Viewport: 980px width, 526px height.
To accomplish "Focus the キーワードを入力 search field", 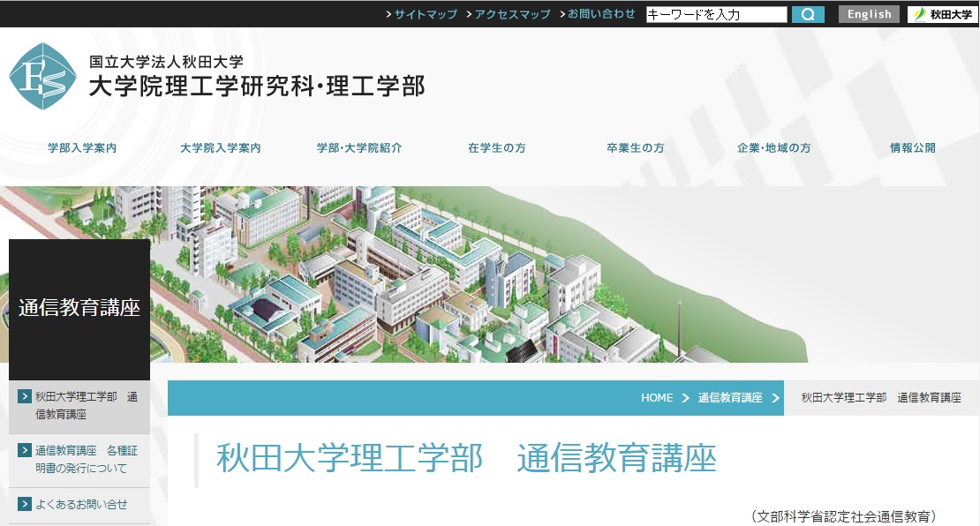I will pyautogui.click(x=716, y=14).
